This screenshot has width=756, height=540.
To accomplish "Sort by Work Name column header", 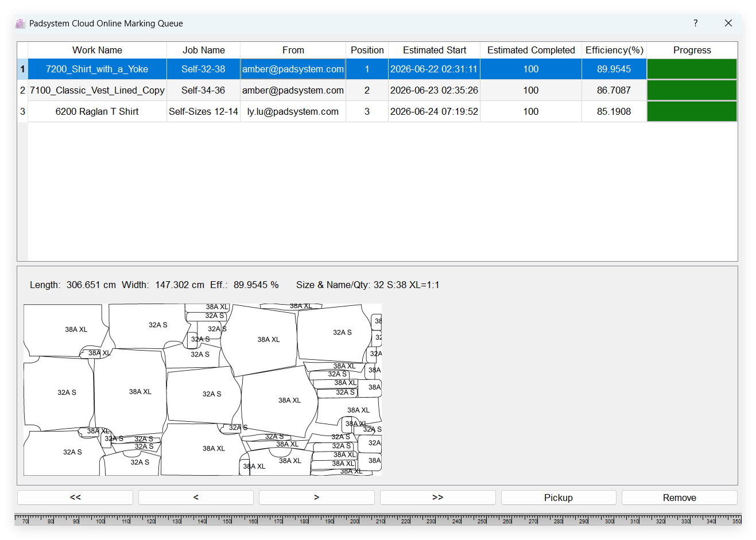I will coord(97,50).
